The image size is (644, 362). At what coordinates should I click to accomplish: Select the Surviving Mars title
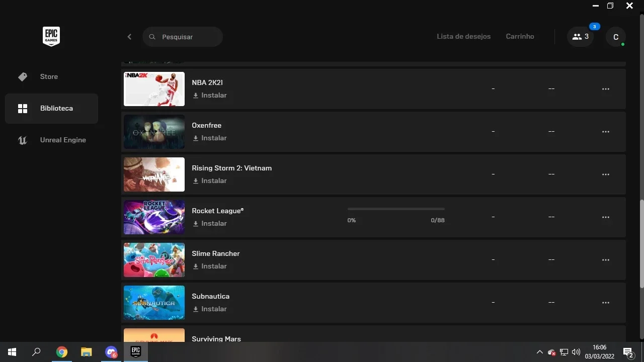[216, 339]
